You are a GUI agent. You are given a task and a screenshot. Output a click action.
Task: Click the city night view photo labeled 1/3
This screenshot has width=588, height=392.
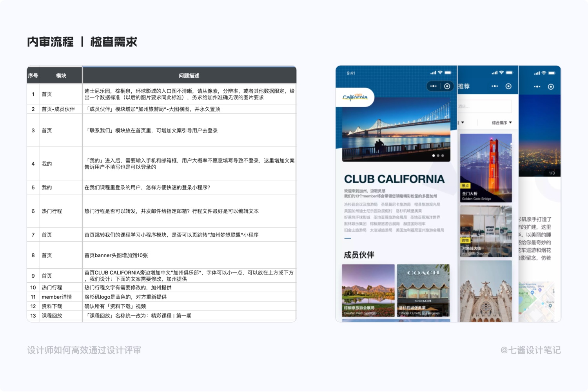pyautogui.click(x=539, y=135)
